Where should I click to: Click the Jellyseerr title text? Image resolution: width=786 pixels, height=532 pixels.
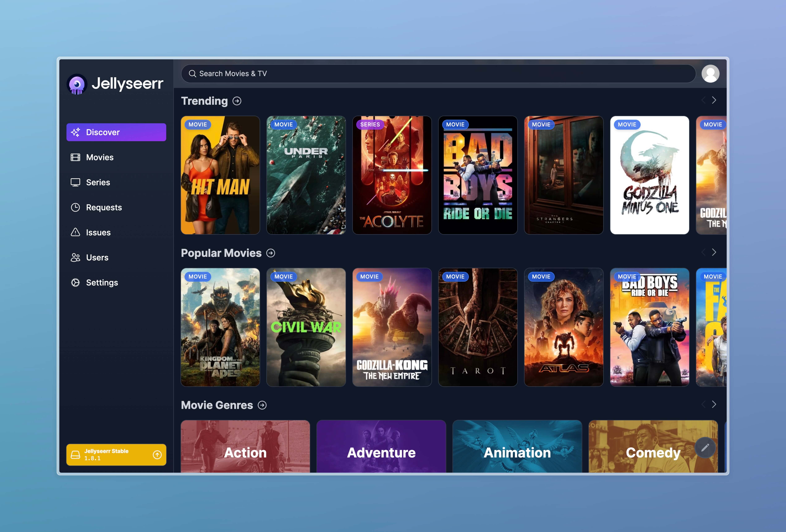tap(127, 84)
